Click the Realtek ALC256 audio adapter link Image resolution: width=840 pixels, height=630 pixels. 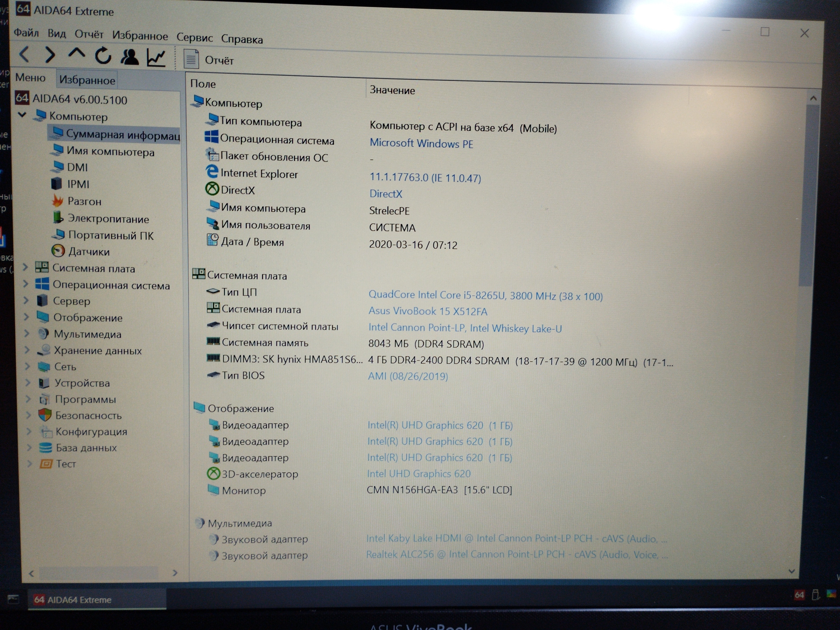[x=516, y=554]
